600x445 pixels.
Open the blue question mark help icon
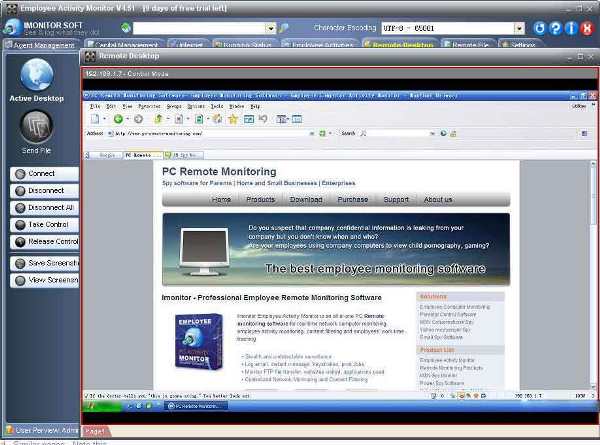point(555,28)
